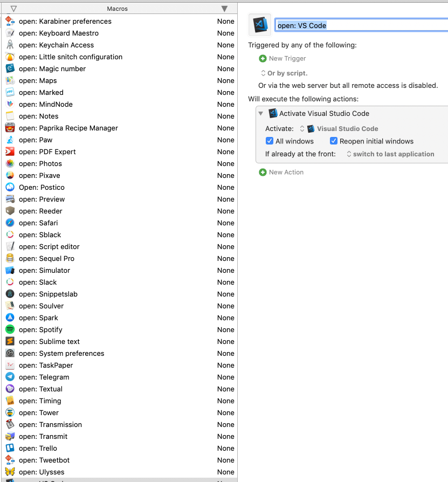
Task: Click the left triangle in the Macros header
Action: tap(13, 9)
